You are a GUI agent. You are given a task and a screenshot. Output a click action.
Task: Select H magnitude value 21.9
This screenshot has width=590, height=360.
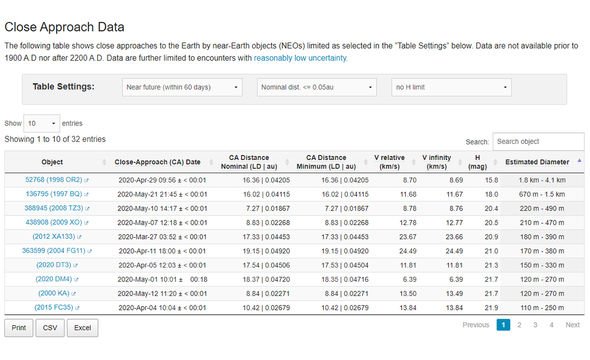(x=491, y=308)
